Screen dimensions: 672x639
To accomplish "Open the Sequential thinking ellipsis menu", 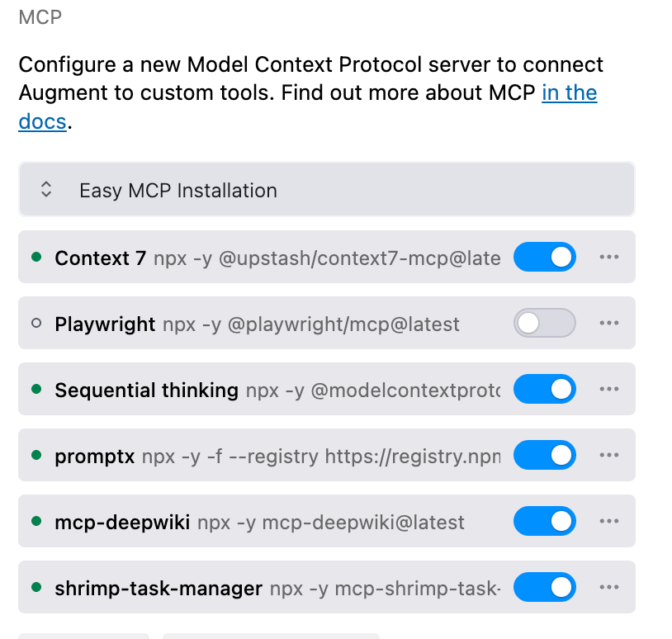I will click(609, 389).
